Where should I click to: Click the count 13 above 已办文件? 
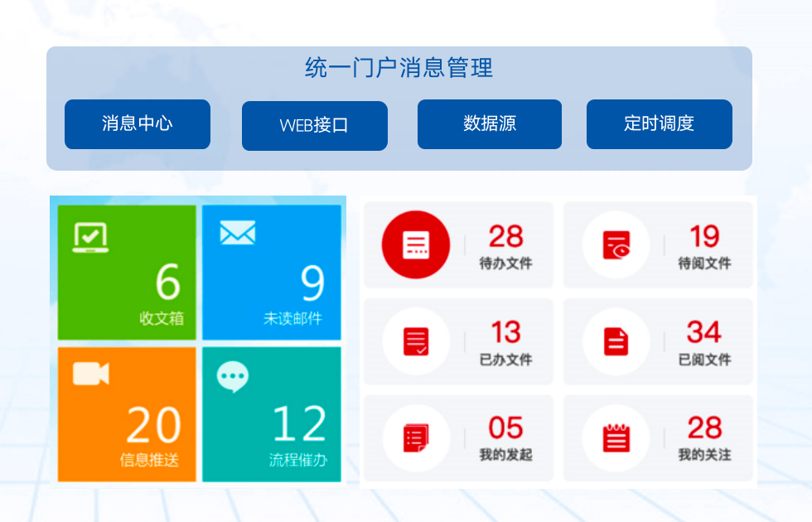tap(506, 332)
